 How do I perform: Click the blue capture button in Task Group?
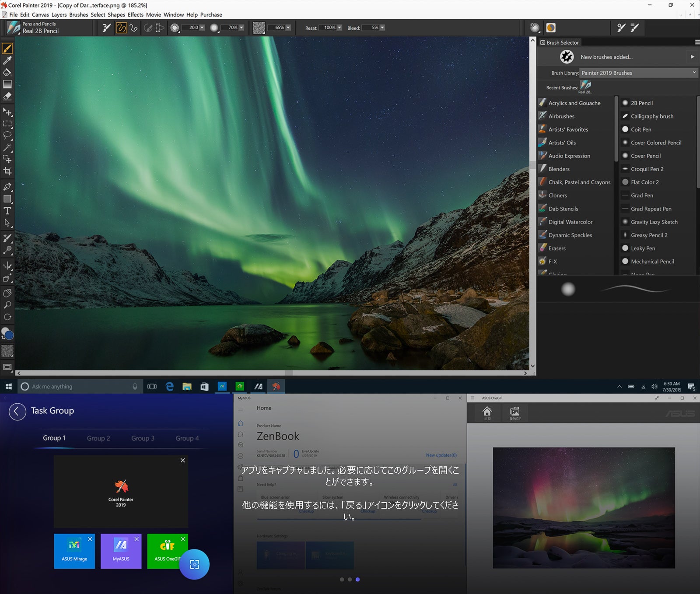(x=194, y=564)
